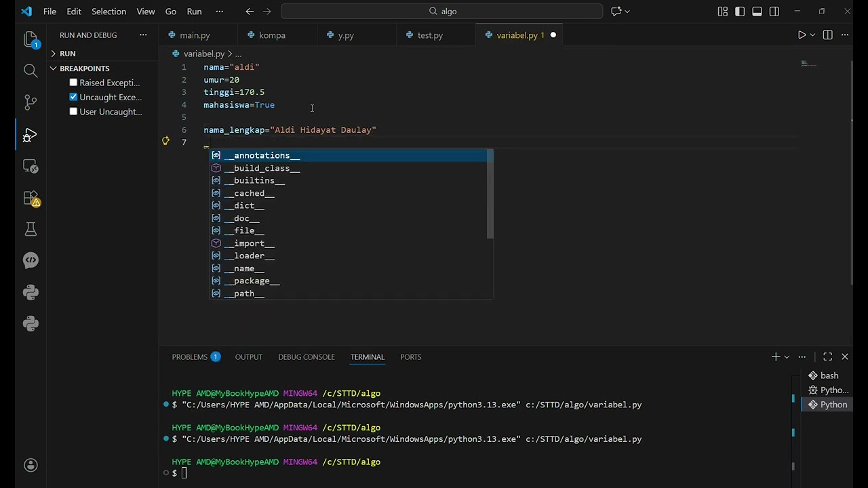Open the dropdown arrow beside the Run button

812,35
